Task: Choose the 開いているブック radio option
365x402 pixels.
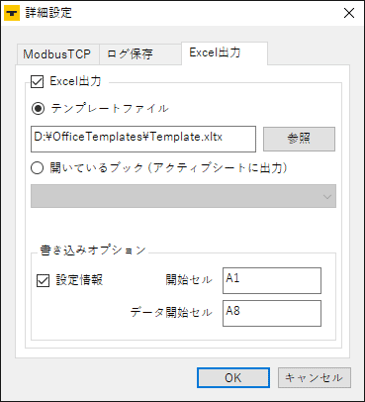Action: click(37, 168)
